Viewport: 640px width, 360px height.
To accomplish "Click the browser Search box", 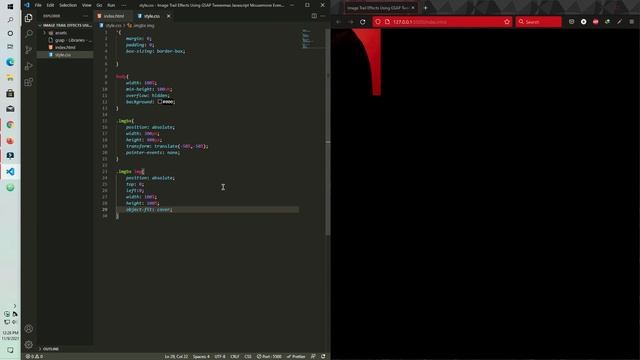I will (538, 22).
